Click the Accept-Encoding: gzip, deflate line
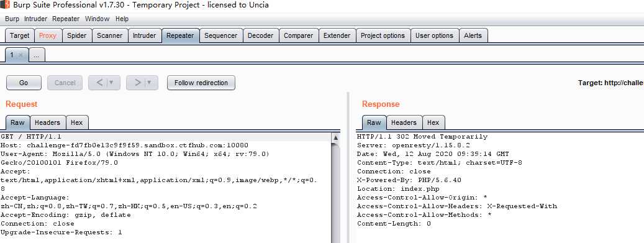This screenshot has width=644, height=243. point(66,214)
